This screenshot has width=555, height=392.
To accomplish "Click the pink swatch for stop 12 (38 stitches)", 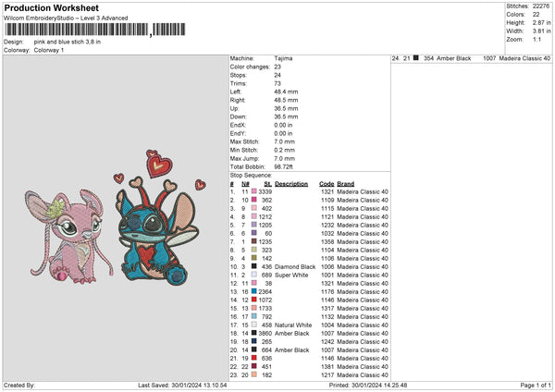I will coord(253,283).
